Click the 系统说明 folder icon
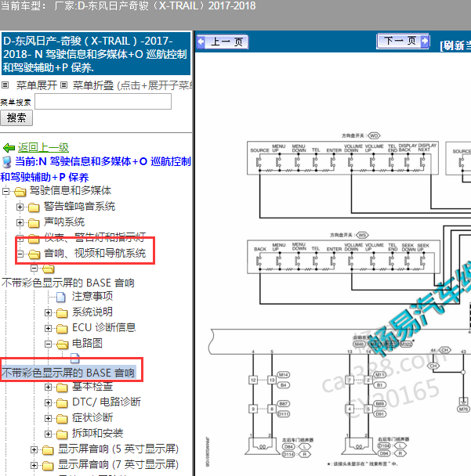Image resolution: width=471 pixels, height=476 pixels. tap(62, 312)
